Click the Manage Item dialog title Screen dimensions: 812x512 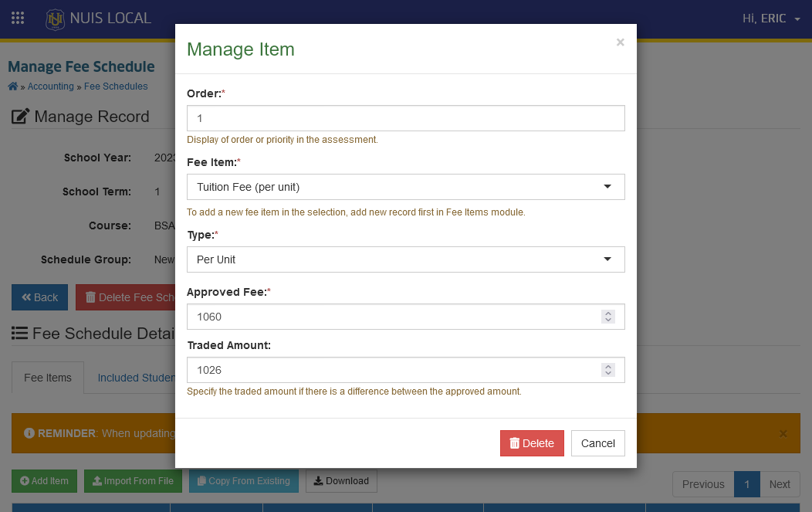coord(241,49)
